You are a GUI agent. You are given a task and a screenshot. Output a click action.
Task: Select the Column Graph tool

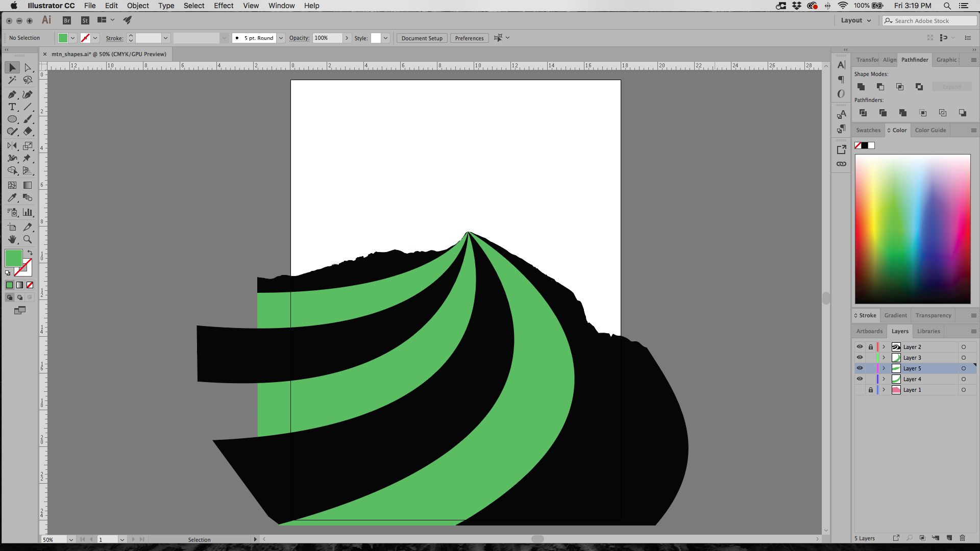click(x=28, y=212)
